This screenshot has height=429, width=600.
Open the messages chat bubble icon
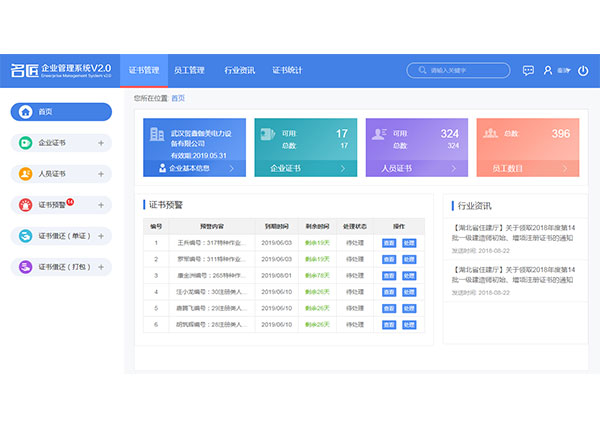528,70
